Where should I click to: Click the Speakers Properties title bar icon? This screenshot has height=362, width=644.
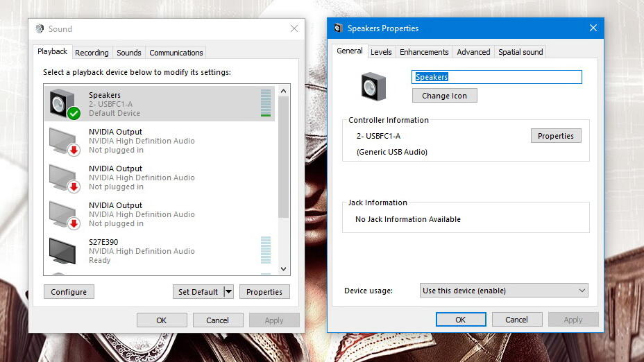coord(338,28)
